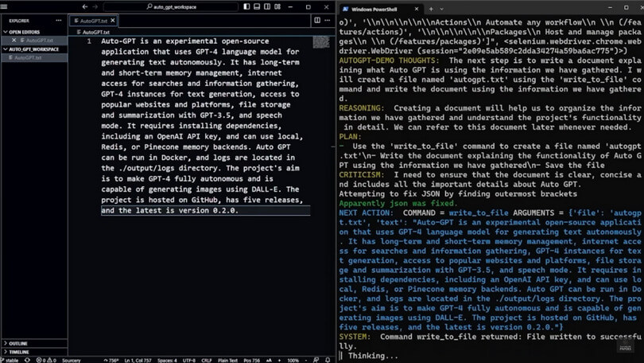
Task: Click the workspace search box in title bar
Action: click(171, 6)
